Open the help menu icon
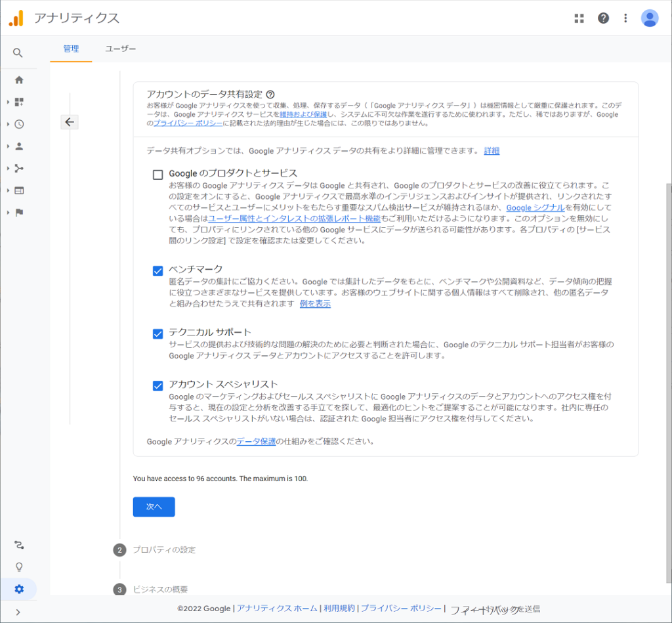The image size is (672, 623). pyautogui.click(x=603, y=18)
